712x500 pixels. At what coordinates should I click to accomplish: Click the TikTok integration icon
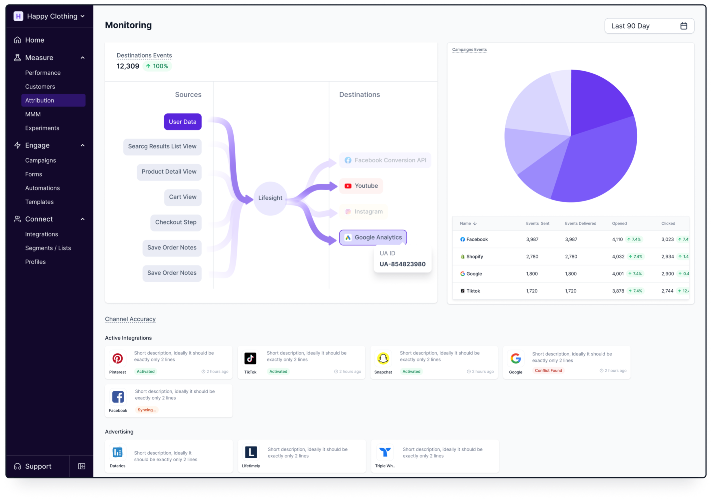click(250, 358)
